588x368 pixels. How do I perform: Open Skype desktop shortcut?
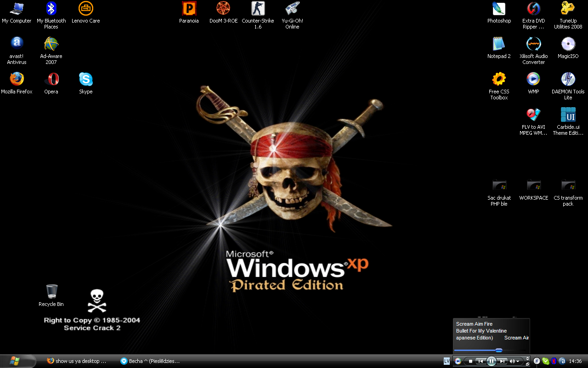coord(85,83)
